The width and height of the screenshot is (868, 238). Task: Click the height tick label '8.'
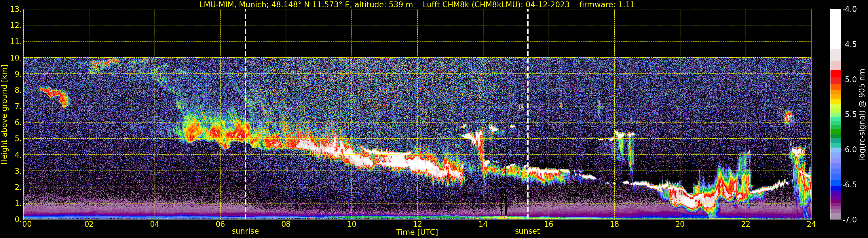pyautogui.click(x=18, y=90)
